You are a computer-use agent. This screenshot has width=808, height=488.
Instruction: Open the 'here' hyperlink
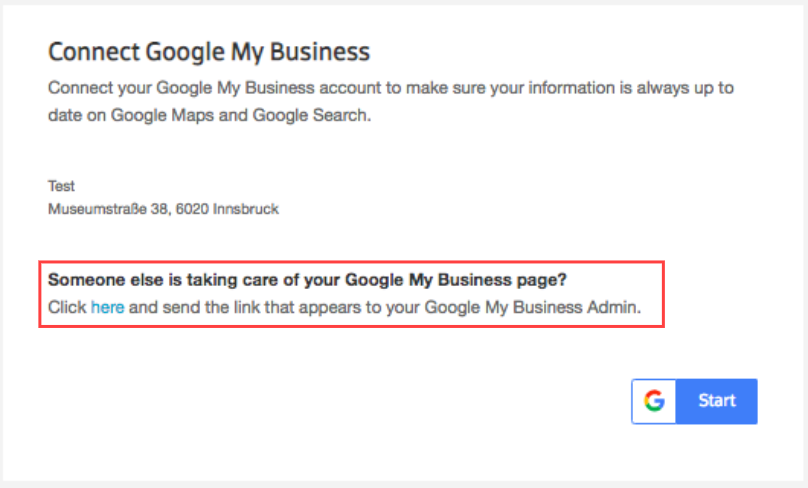pyautogui.click(x=108, y=308)
